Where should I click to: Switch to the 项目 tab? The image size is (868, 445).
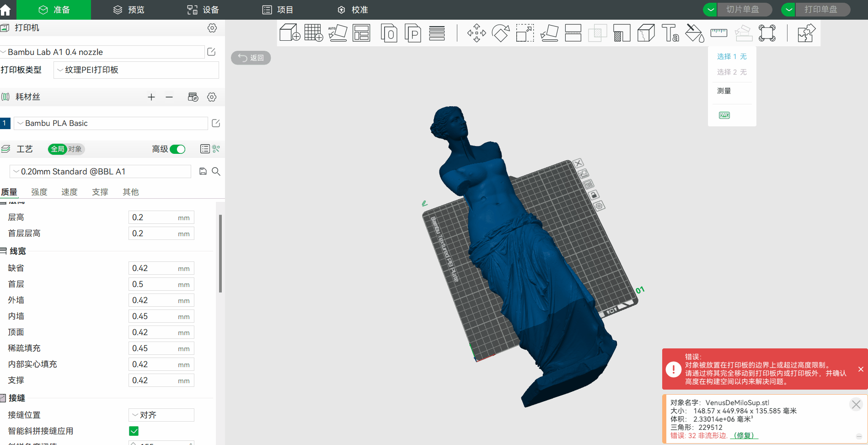coord(278,10)
